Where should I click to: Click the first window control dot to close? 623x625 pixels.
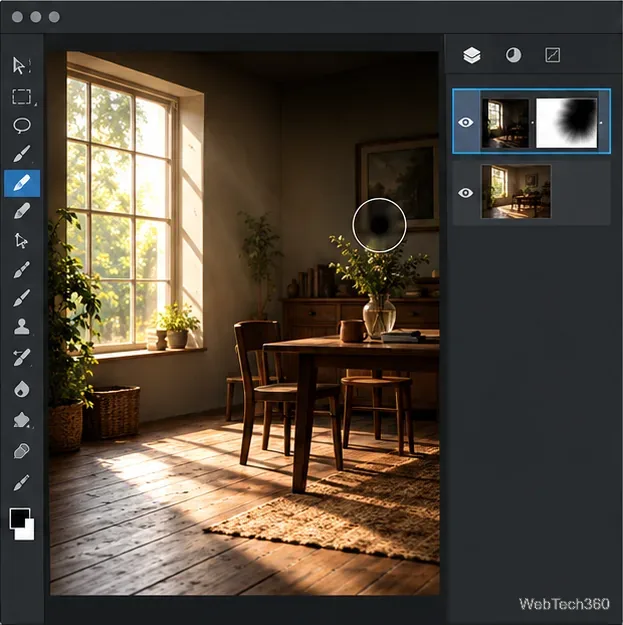click(17, 17)
